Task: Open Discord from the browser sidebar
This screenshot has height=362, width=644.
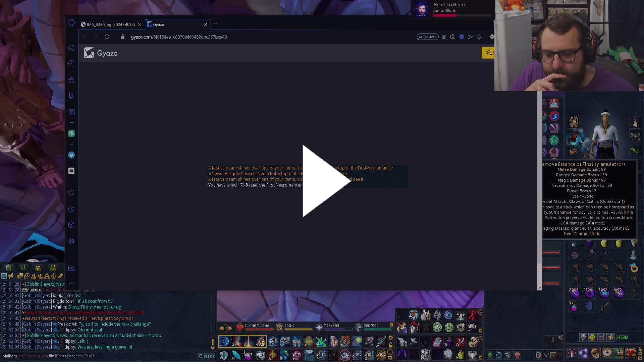Action: click(x=71, y=171)
